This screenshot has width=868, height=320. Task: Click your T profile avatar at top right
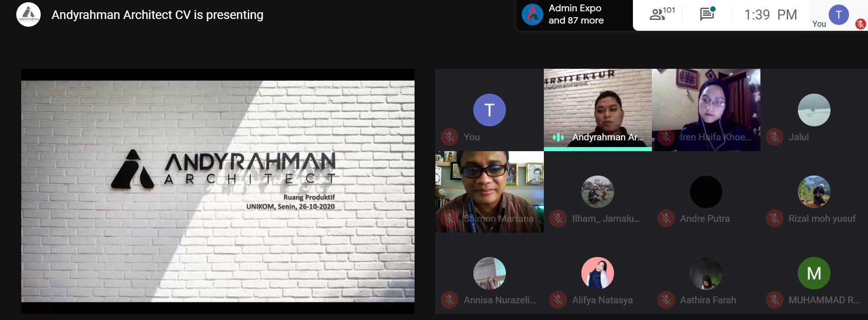(x=838, y=14)
